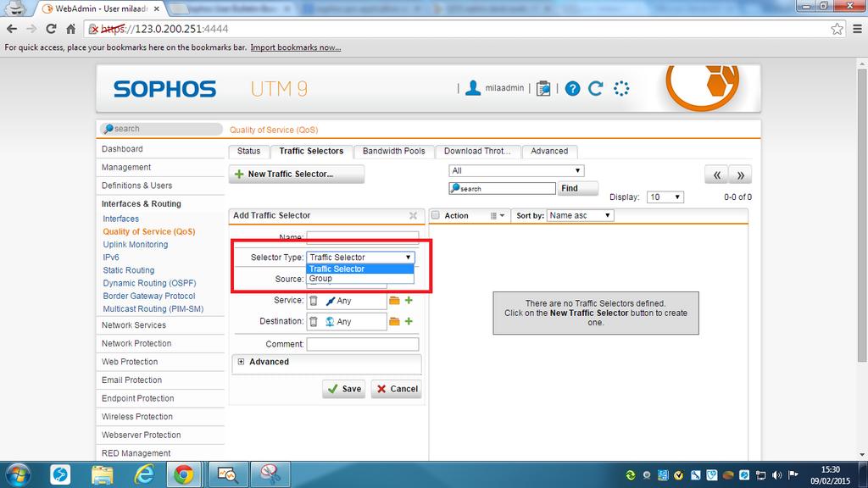The width and height of the screenshot is (868, 488).
Task: Open Interfaces under Interfaces & Routing
Action: (120, 219)
